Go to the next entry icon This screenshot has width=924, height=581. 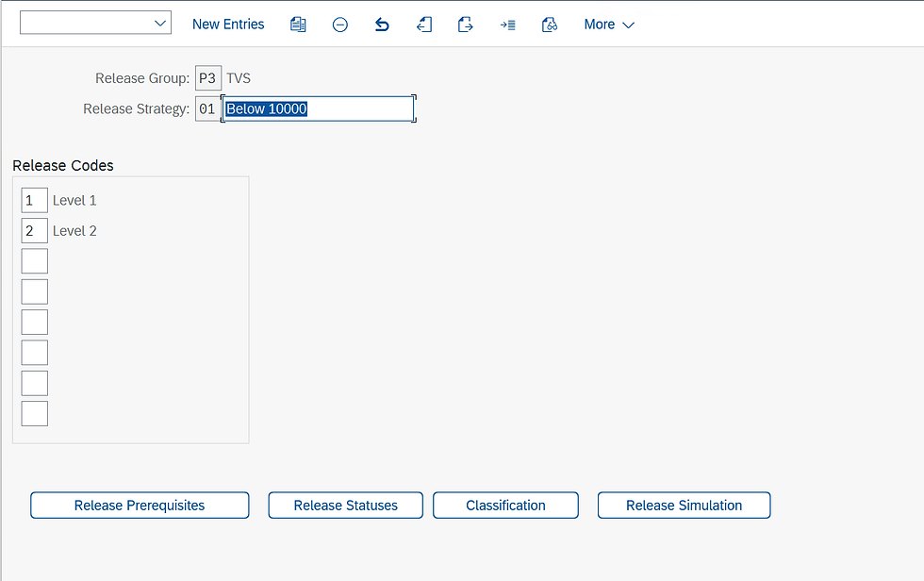click(466, 25)
